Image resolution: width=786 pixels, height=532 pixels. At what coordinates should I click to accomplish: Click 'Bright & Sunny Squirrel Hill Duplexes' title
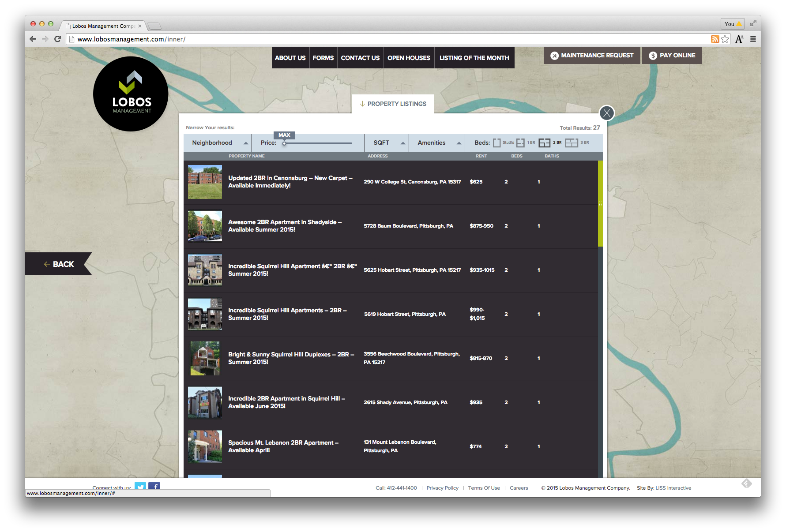tap(291, 358)
